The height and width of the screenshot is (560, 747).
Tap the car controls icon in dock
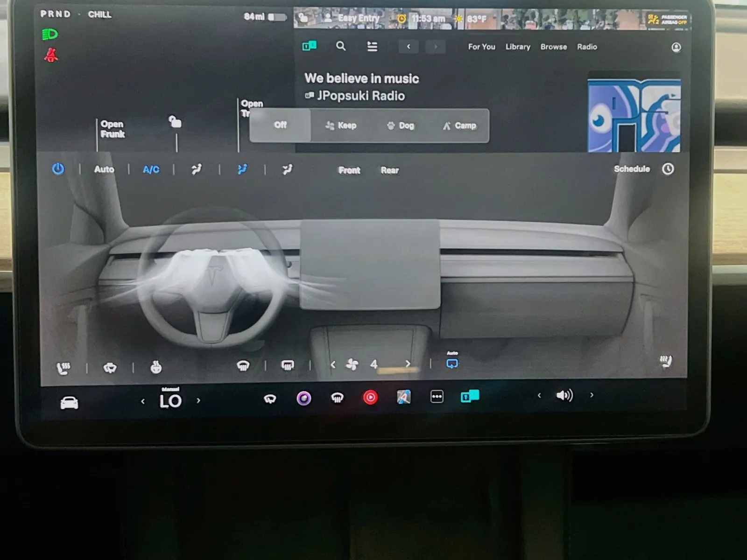pos(70,402)
